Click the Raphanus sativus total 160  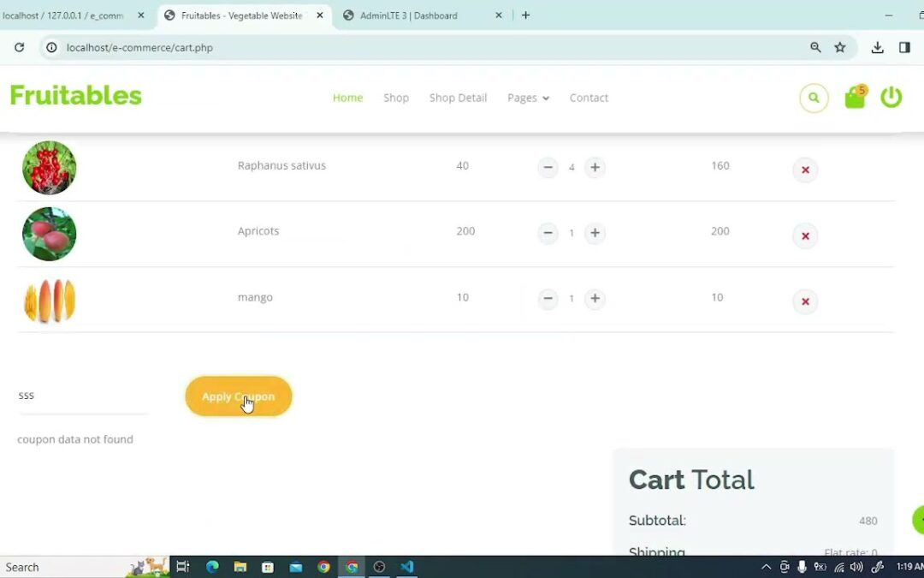coord(720,166)
